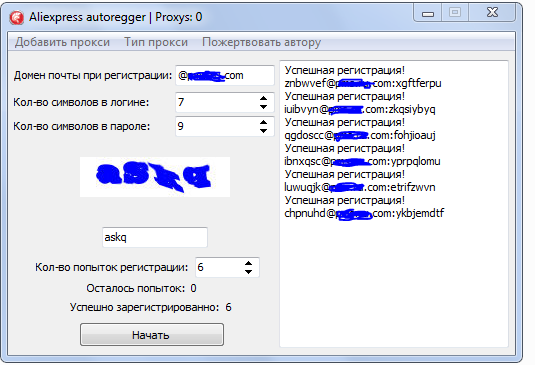Decrease registration attempts with down arrow

(x=249, y=272)
